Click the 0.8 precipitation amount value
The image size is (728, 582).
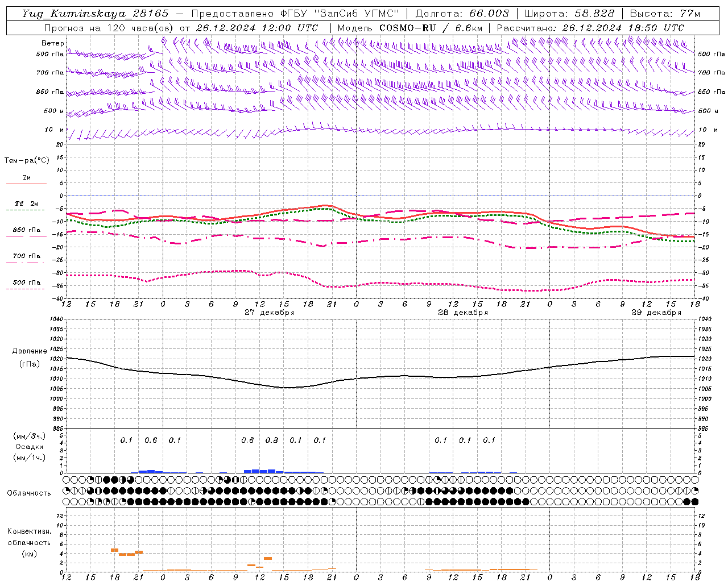(272, 440)
